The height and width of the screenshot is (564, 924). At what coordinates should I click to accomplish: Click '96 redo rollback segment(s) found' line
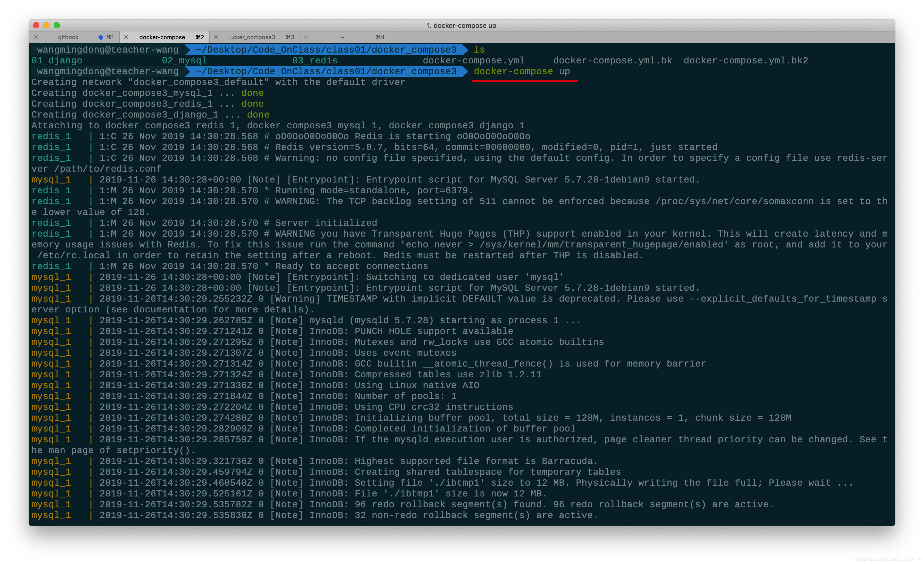[x=403, y=505]
